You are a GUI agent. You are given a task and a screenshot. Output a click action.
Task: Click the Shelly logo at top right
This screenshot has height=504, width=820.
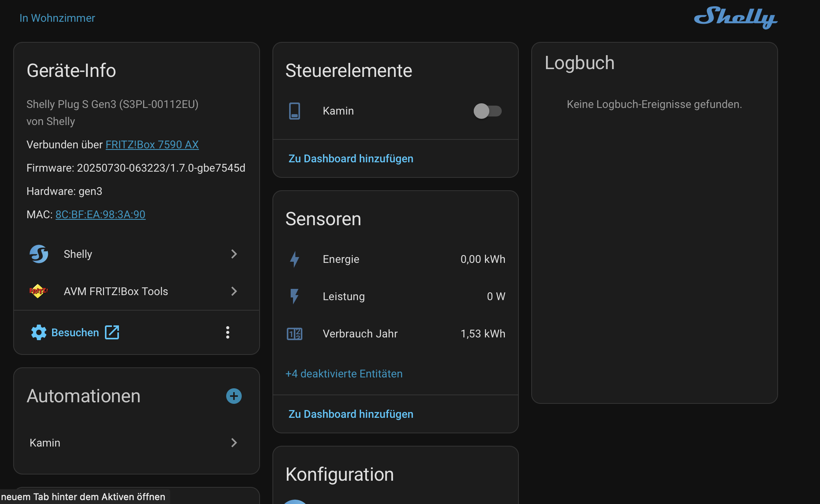735,17
